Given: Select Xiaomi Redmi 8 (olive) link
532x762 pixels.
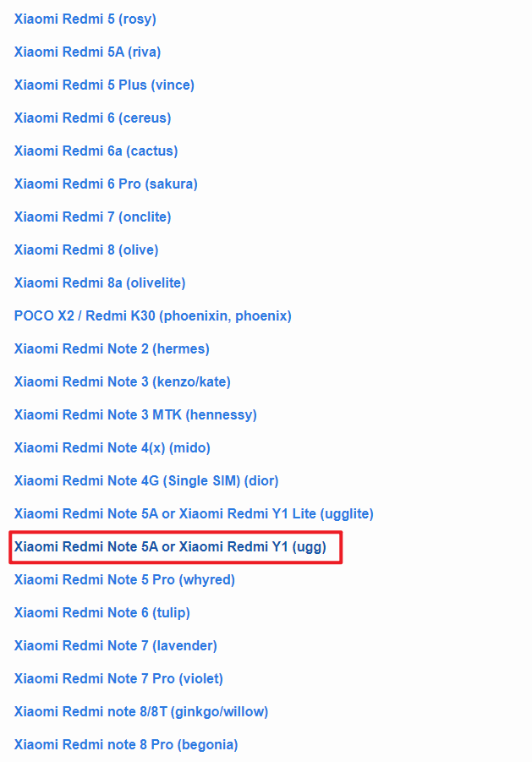Looking at the screenshot, I should click(86, 250).
